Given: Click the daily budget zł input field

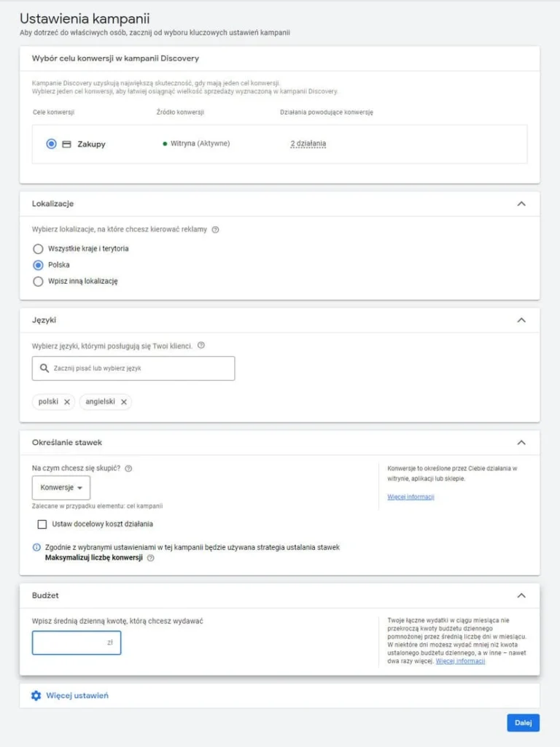Looking at the screenshot, I should [x=77, y=643].
